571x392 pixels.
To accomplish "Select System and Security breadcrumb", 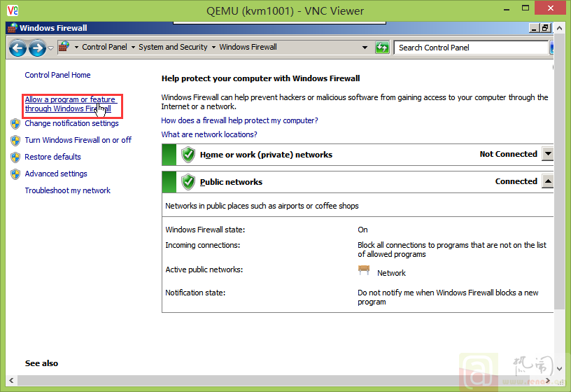I will (x=173, y=47).
